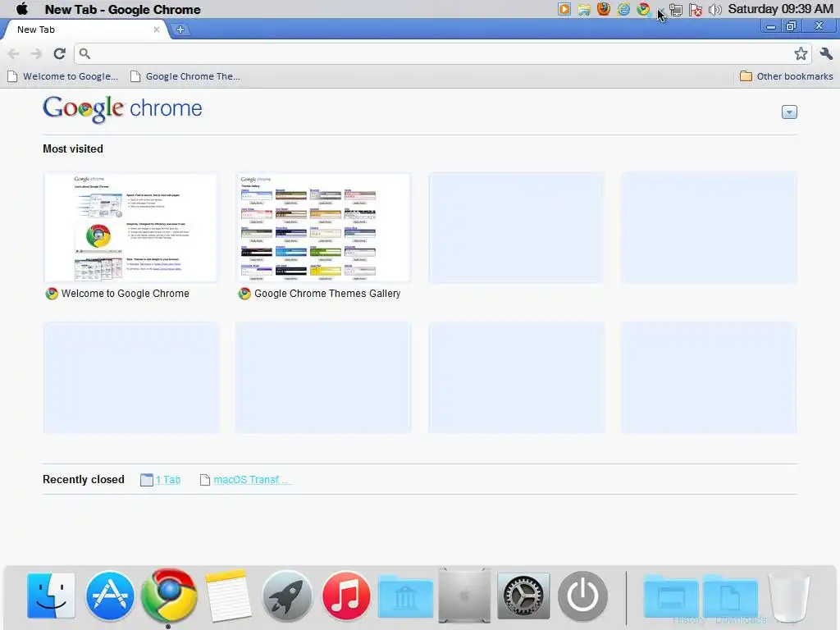Screen dimensions: 840x630
Task: Open Launchpad rocket icon in the dock
Action: click(x=287, y=596)
